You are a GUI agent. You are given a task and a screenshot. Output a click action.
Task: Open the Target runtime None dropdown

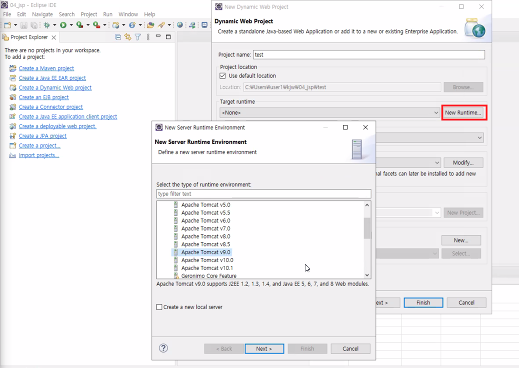tap(329, 113)
